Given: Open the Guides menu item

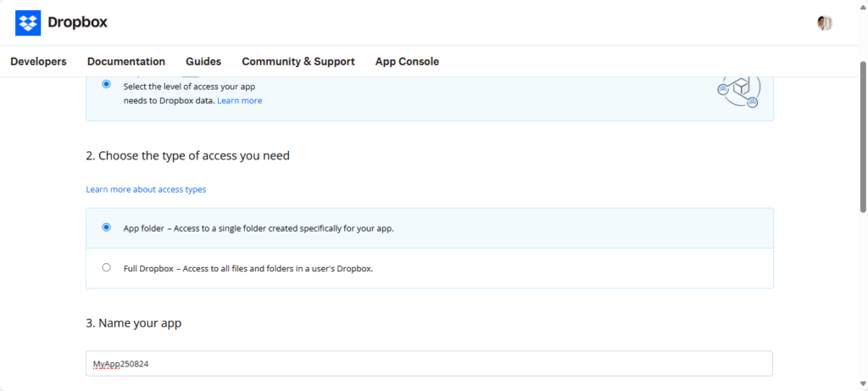Looking at the screenshot, I should pos(203,61).
